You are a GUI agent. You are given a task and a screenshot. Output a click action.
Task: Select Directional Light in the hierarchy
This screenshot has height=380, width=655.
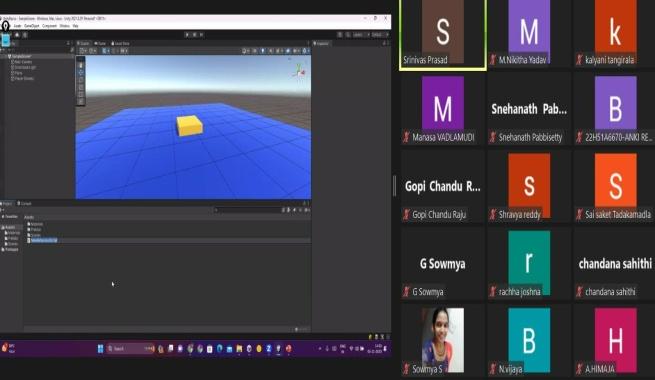25,67
